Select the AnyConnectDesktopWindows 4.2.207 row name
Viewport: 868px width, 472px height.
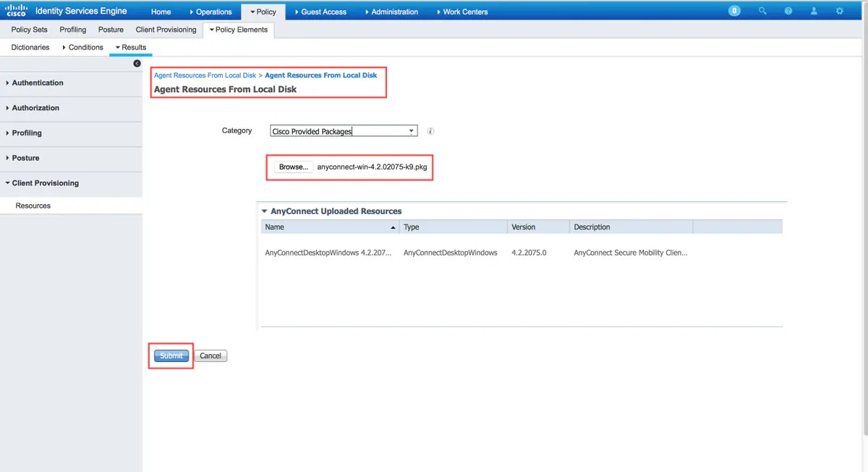click(x=328, y=253)
